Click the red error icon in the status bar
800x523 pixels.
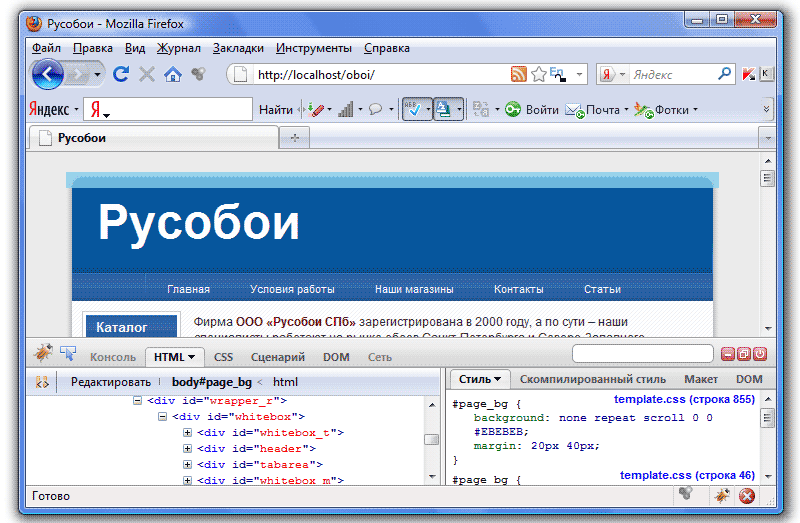(746, 496)
